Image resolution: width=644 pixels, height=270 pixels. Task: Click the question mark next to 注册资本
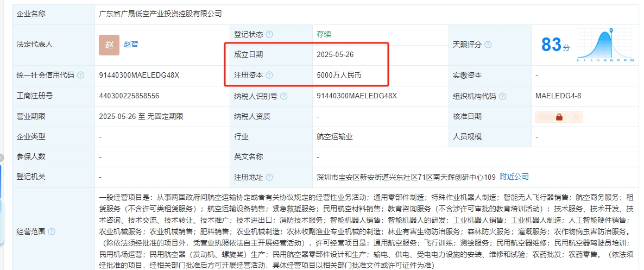coord(269,76)
